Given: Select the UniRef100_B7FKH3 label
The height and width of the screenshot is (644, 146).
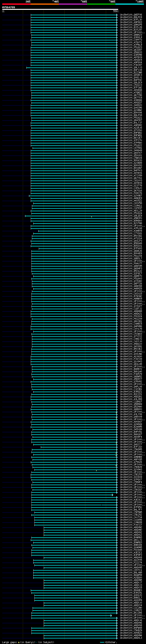Looking at the screenshot, I should tap(131, 249).
